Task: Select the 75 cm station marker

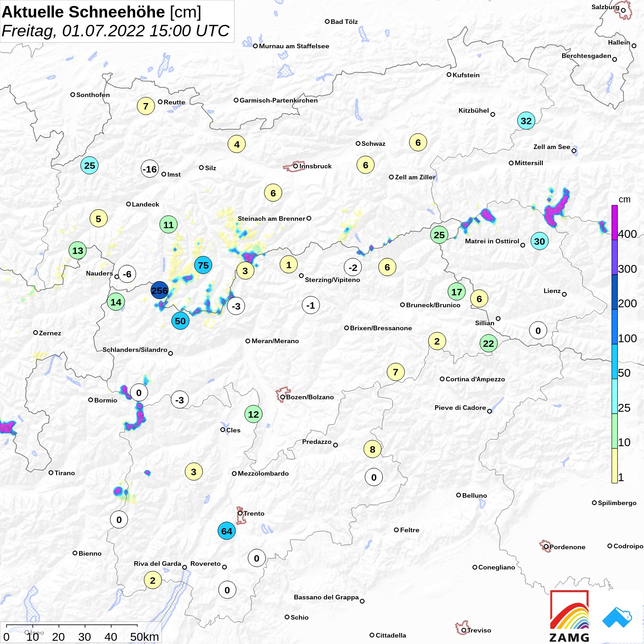Action: (203, 265)
